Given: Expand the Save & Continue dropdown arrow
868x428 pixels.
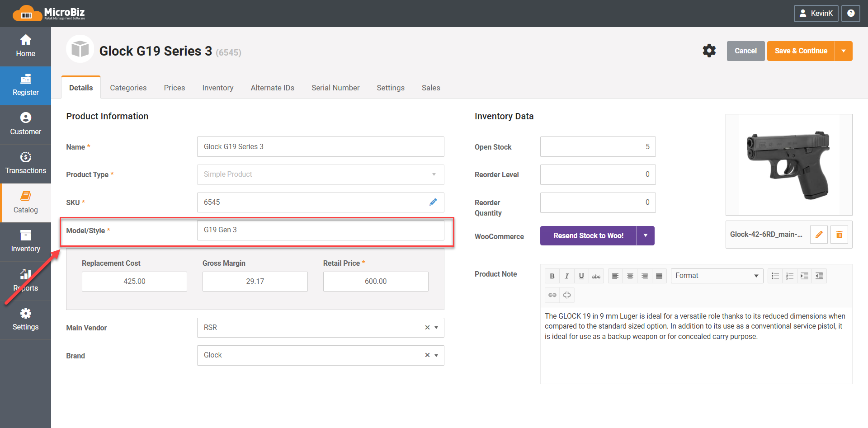Looking at the screenshot, I should coord(844,51).
